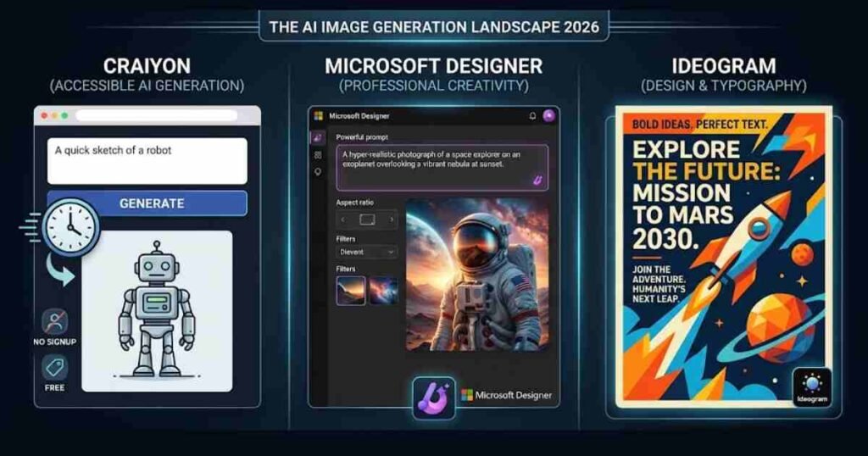Click the 'Explore the Future' poster headline
Image resolution: width=868 pixels, height=456 pixels.
706,193
